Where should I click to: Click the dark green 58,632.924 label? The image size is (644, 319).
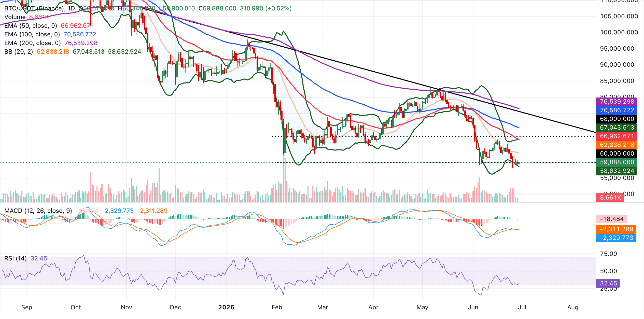tap(617, 171)
